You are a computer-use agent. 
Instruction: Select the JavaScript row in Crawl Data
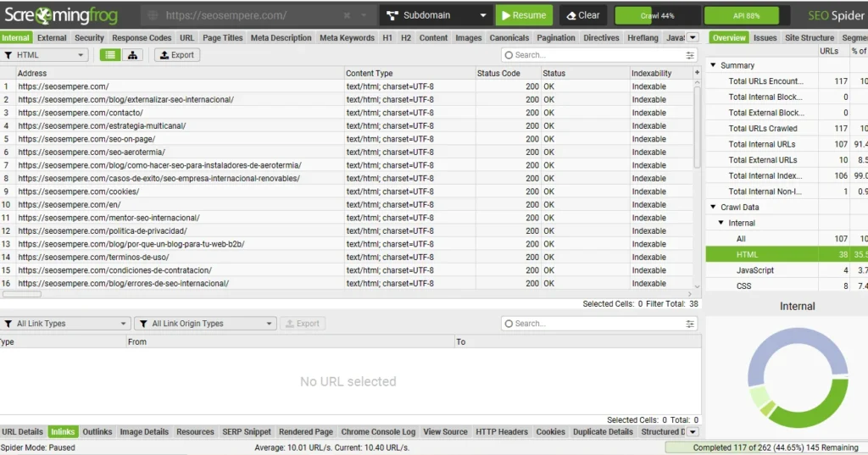754,270
